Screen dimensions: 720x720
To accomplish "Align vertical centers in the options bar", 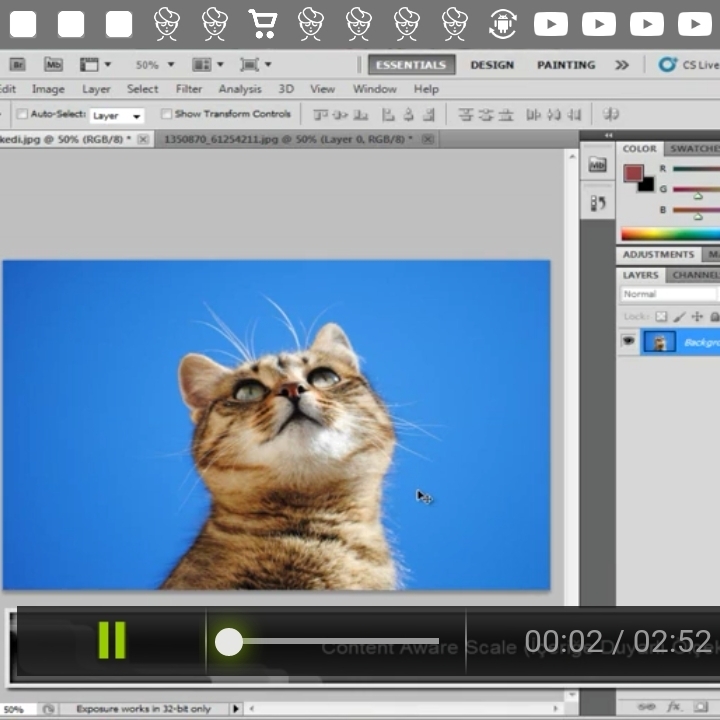I will [340, 114].
